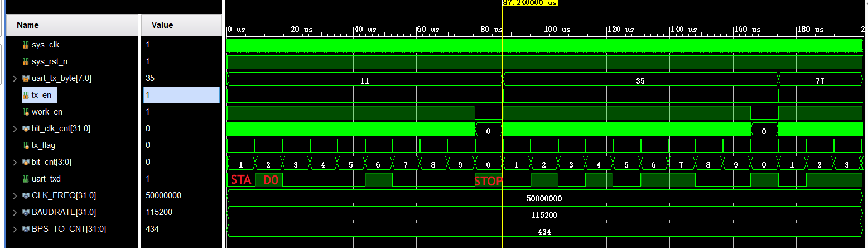Click the Value column header
Viewport: 868px width, 248px height.
(x=162, y=25)
